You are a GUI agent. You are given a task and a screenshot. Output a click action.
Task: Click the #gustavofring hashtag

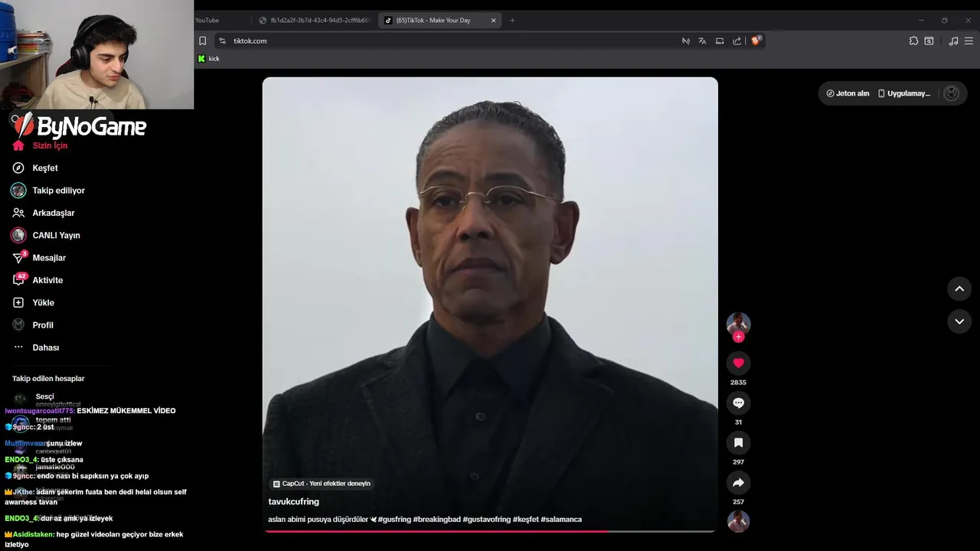pos(486,520)
